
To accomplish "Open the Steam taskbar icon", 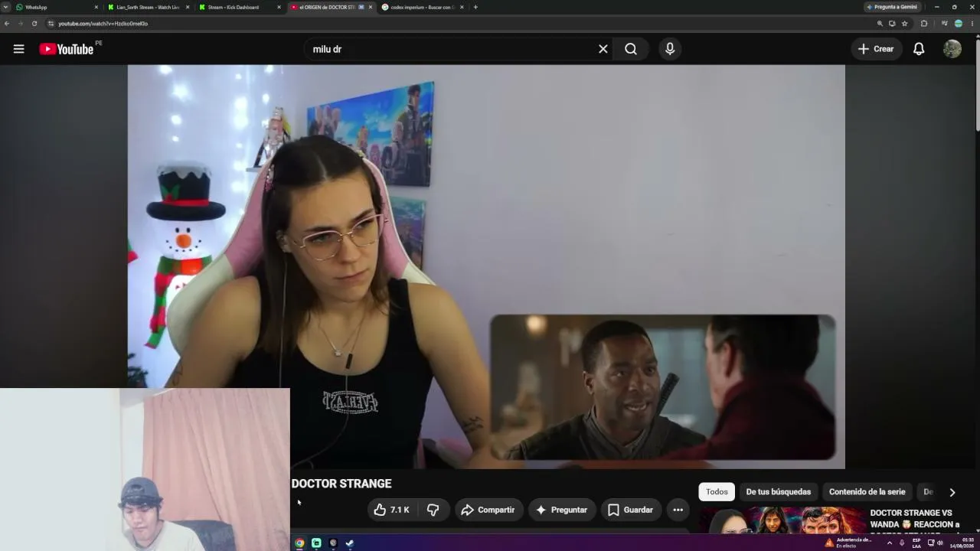I will (x=350, y=543).
